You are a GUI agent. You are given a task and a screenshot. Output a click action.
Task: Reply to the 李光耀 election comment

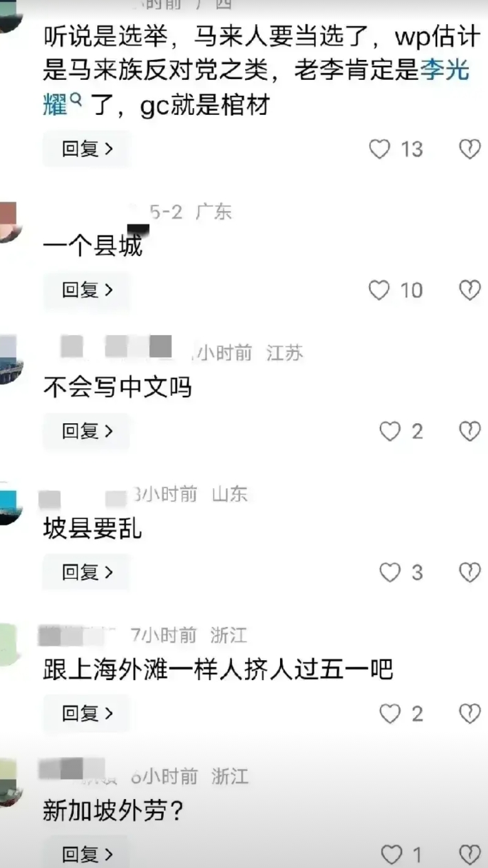click(87, 149)
